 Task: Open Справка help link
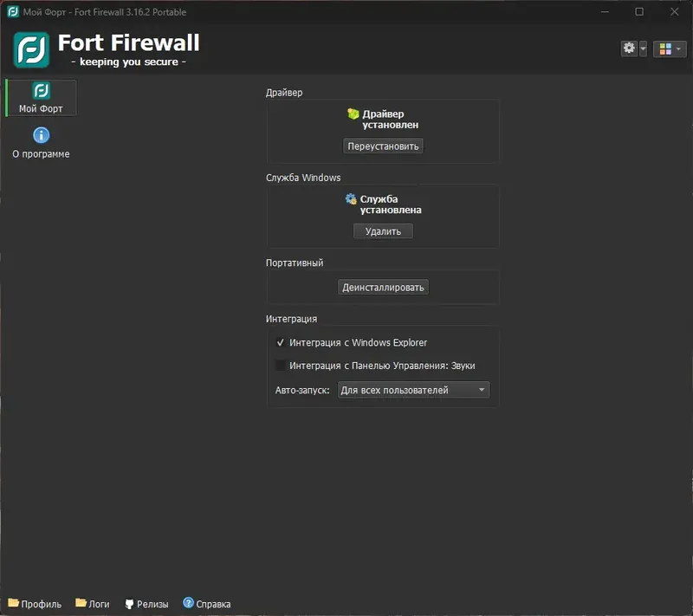[207, 604]
